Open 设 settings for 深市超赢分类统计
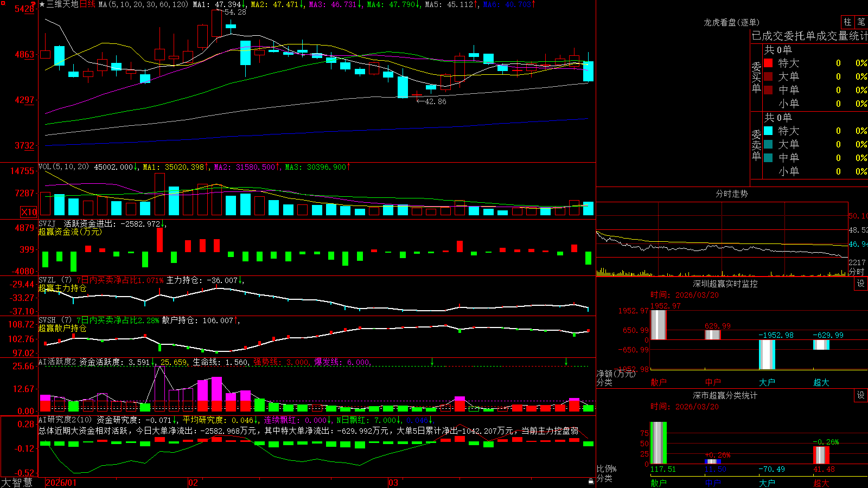Viewport: 868px width, 488px height. pyautogui.click(x=861, y=395)
